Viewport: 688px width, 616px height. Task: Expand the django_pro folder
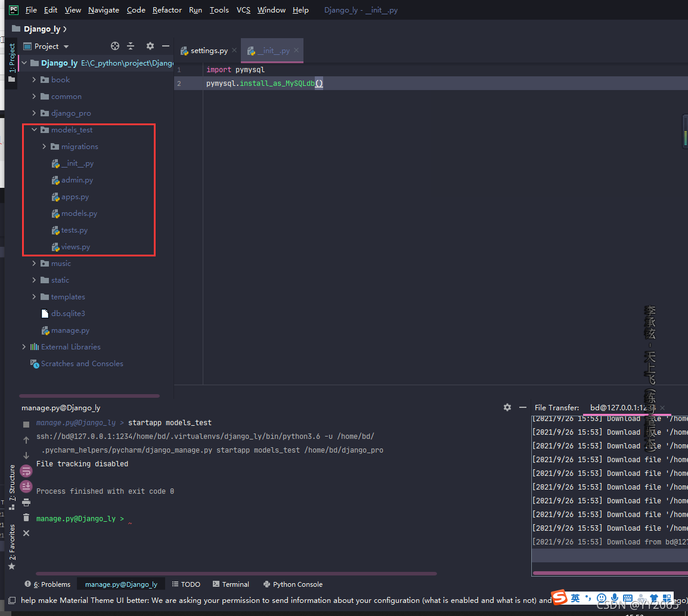tap(34, 113)
